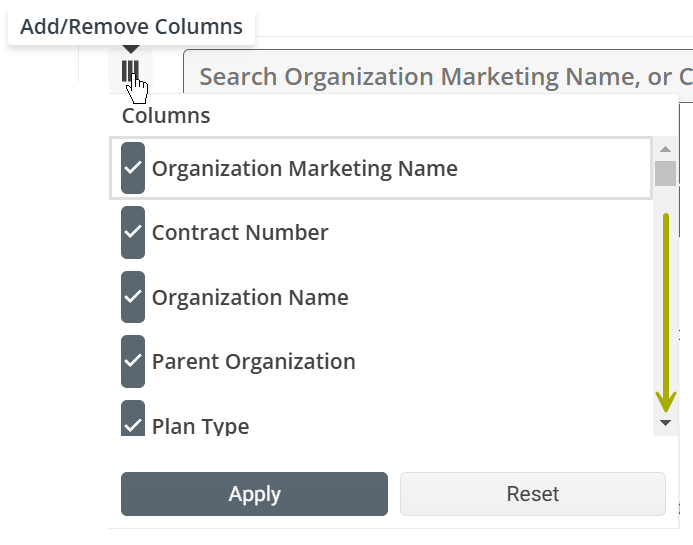Viewport: 693px width, 545px height.
Task: Click the columns list scrollbar thumb
Action: click(665, 174)
